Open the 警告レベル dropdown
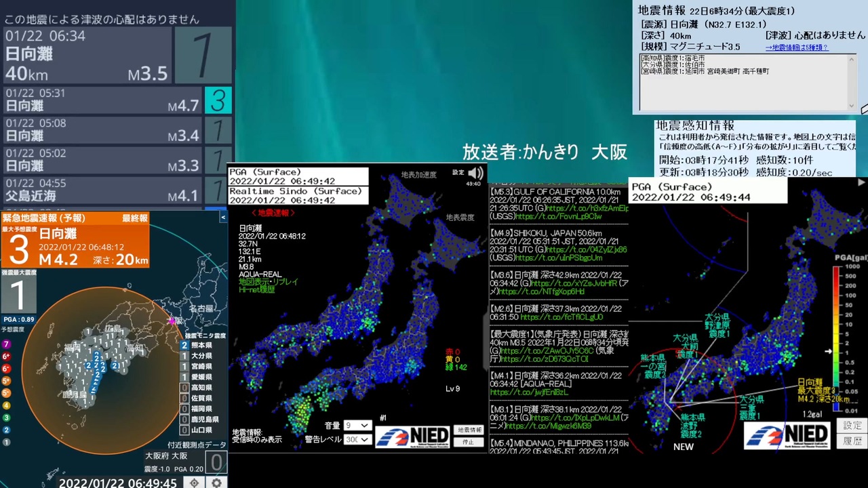Viewport: 868px width, 488px height. pyautogui.click(x=357, y=439)
